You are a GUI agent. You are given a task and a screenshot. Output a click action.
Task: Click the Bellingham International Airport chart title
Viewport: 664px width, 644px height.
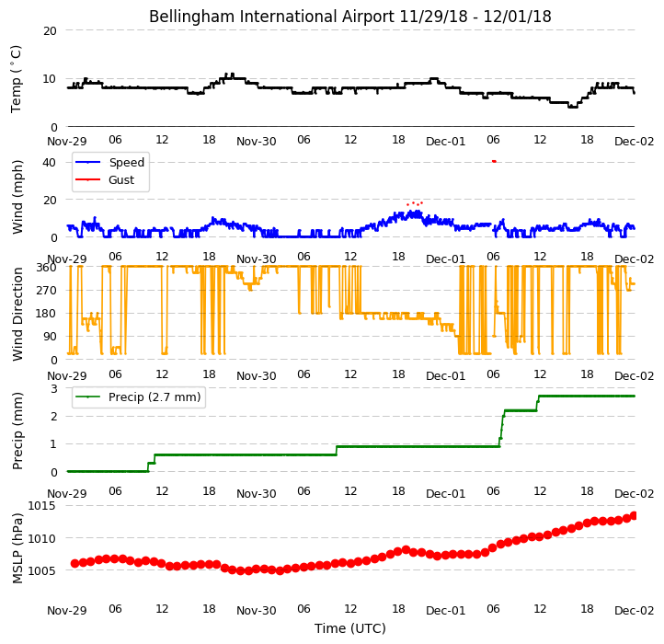click(349, 17)
